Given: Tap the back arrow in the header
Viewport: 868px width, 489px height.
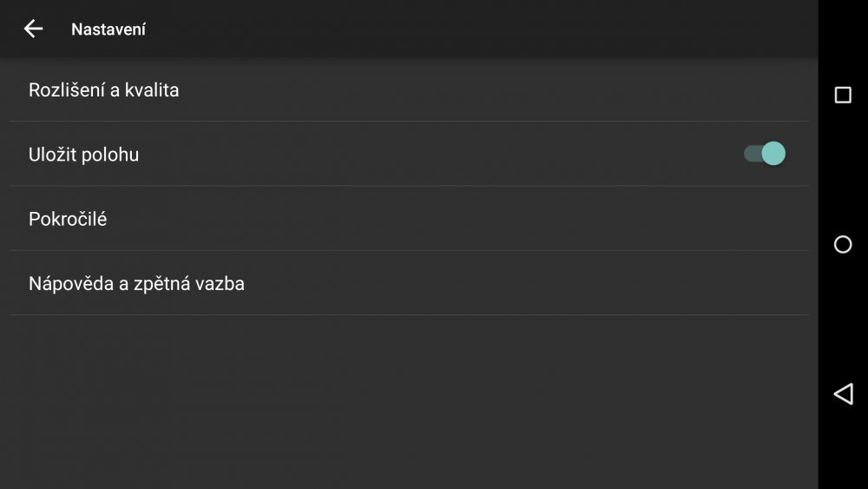Looking at the screenshot, I should click(x=33, y=29).
